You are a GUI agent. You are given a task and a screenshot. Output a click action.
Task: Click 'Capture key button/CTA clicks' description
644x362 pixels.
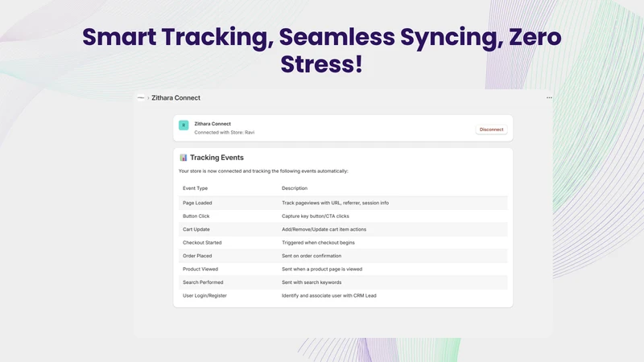click(316, 216)
